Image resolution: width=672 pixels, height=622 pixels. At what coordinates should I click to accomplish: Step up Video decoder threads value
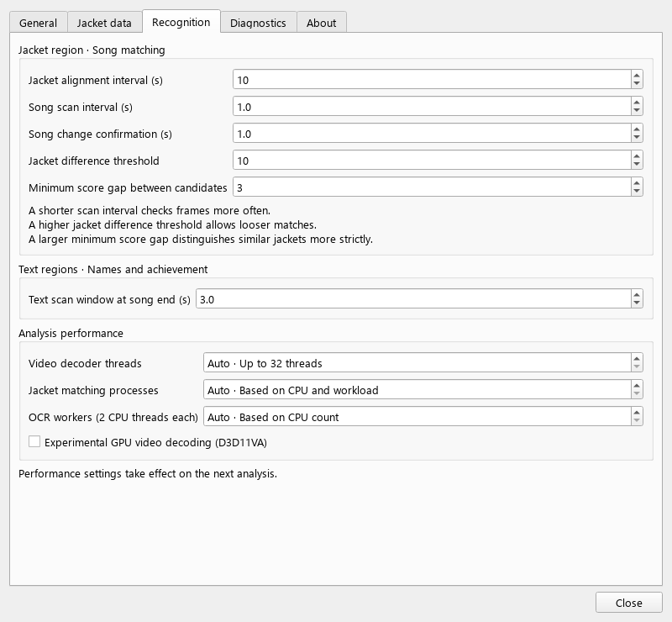pos(637,359)
